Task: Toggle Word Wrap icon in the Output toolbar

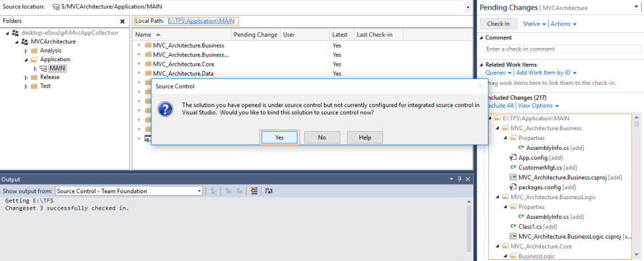Action: [x=269, y=191]
